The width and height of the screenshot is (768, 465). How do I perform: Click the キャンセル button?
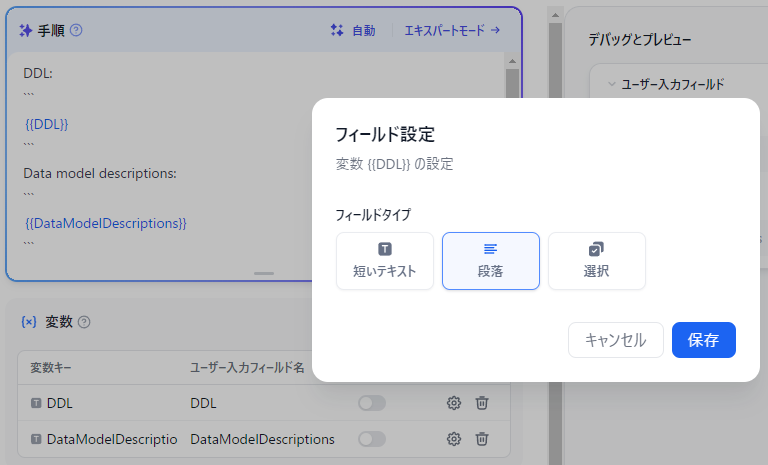click(x=616, y=340)
